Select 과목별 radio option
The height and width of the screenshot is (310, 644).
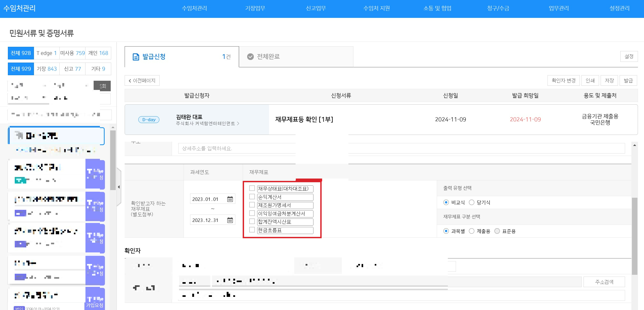click(x=446, y=231)
